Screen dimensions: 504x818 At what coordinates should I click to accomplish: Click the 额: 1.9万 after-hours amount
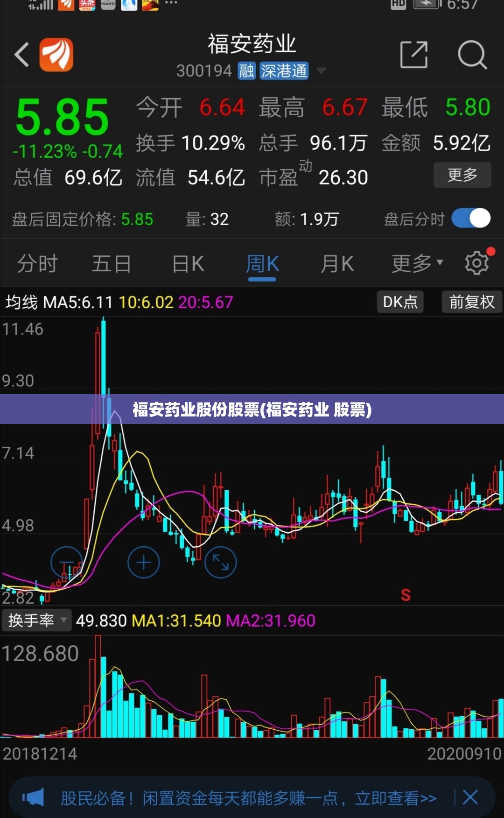307,219
